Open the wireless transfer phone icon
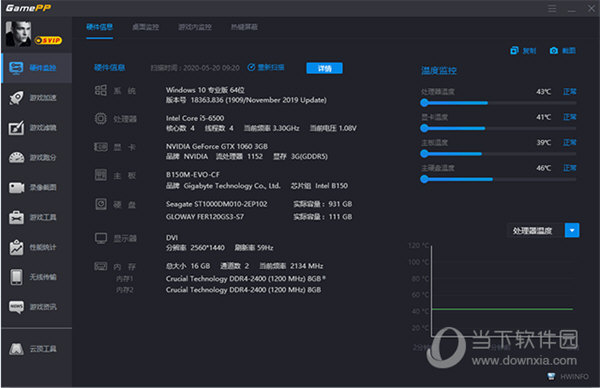This screenshot has width=600, height=388. coord(16,277)
